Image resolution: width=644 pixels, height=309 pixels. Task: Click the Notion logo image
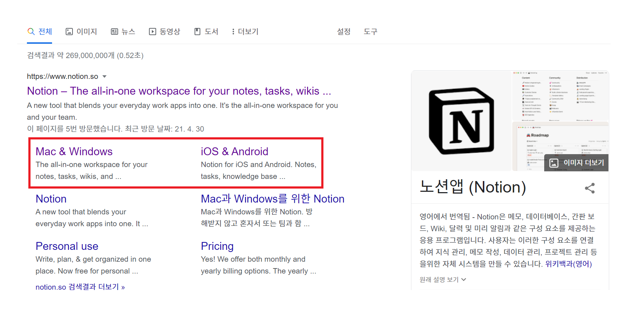click(x=461, y=121)
